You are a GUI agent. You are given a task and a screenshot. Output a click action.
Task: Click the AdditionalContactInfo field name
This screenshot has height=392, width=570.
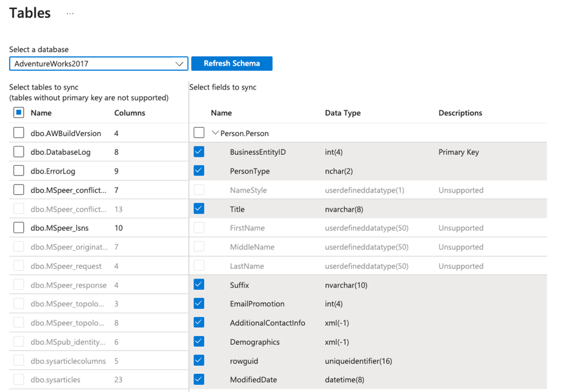pos(267,322)
